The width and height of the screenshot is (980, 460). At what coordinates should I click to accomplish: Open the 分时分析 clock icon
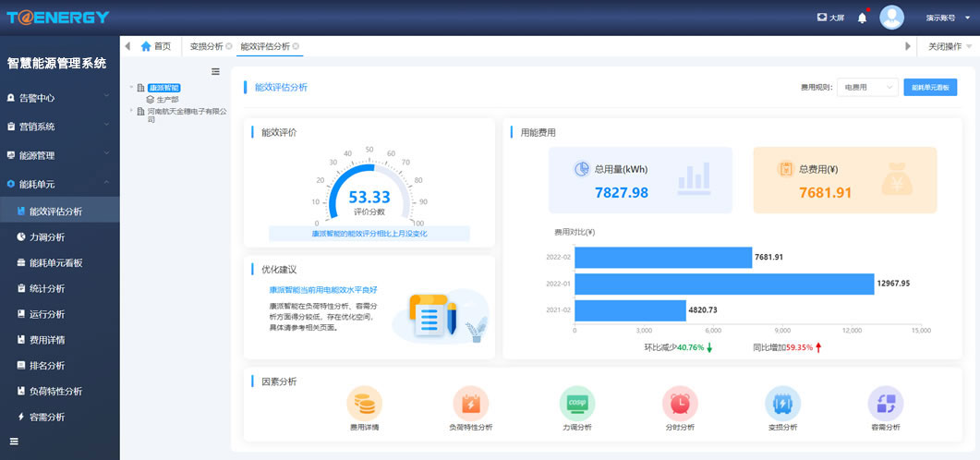(679, 404)
